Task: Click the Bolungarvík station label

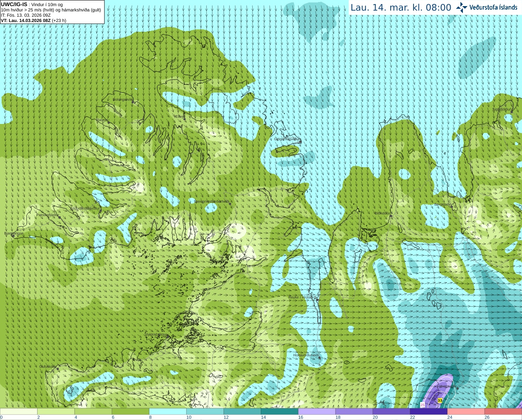Action: [123, 99]
